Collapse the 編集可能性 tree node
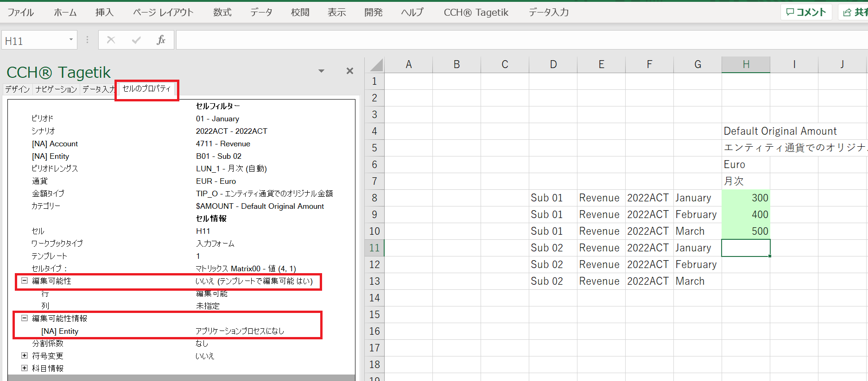This screenshot has width=868, height=381. 25,281
